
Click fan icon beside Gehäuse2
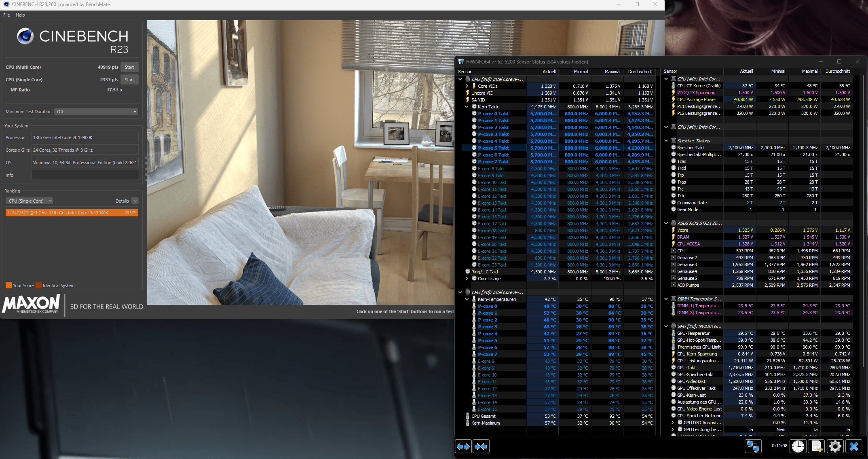(674, 258)
